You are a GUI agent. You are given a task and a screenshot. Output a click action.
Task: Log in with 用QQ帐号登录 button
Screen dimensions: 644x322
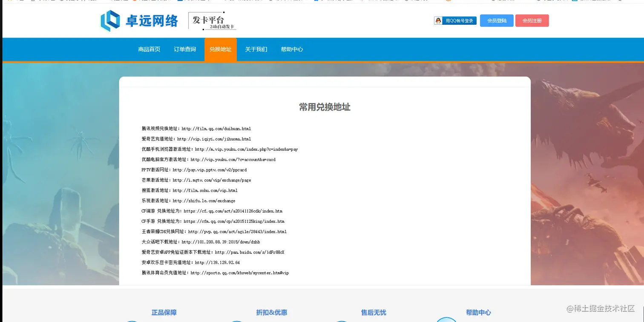tap(455, 20)
